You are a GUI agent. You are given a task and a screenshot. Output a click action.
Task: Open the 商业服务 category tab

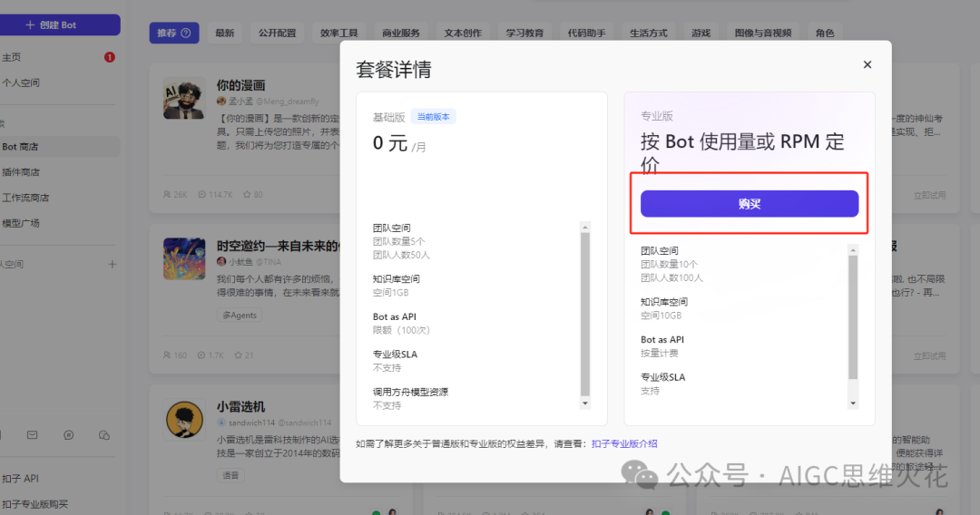401,33
